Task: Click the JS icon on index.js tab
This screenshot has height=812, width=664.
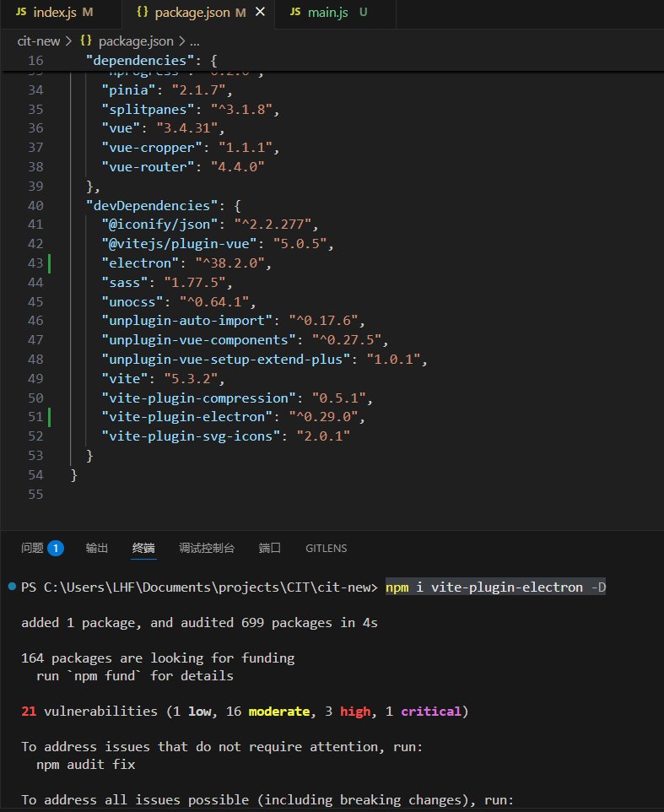Action: coord(21,12)
